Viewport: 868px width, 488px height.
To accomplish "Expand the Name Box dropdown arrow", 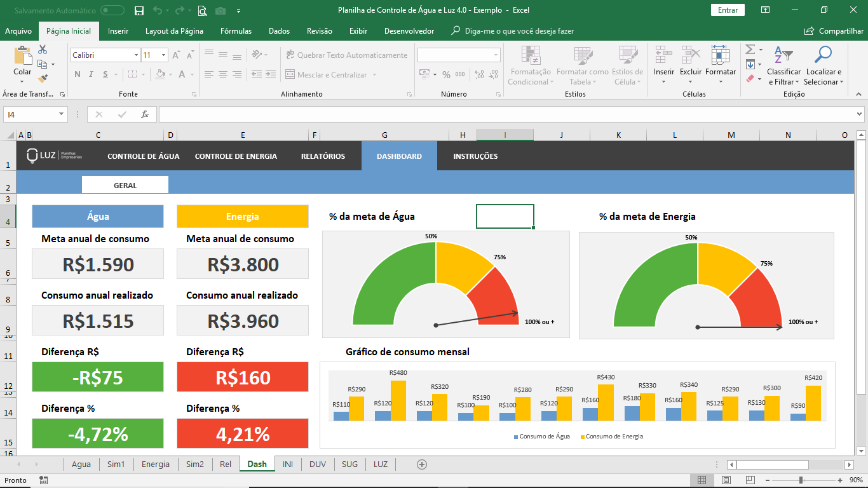I will point(62,114).
